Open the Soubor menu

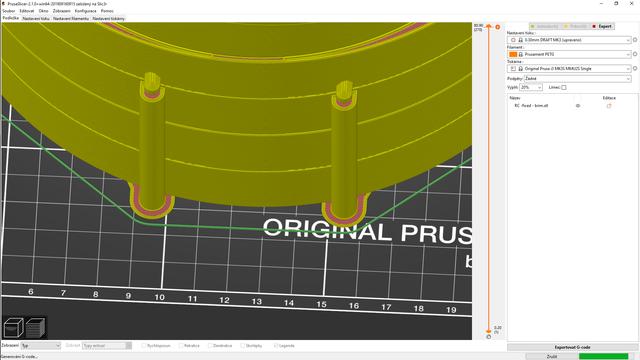click(x=9, y=11)
